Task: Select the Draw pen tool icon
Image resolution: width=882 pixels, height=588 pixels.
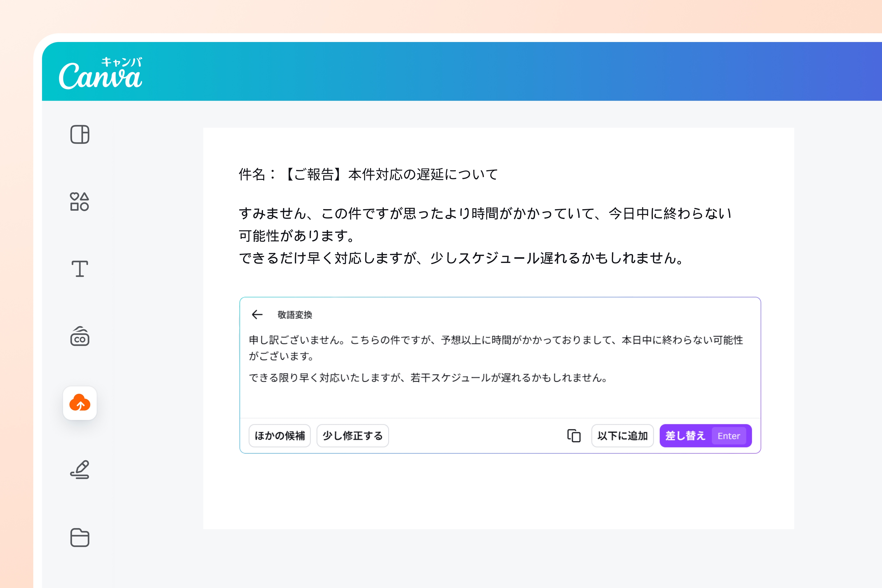Action: coord(80,469)
